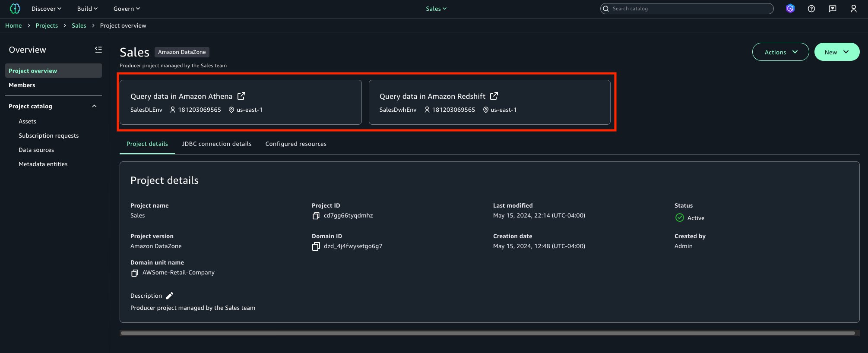Image resolution: width=868 pixels, height=353 pixels.
Task: Open the Build dropdown menu
Action: pos(87,9)
